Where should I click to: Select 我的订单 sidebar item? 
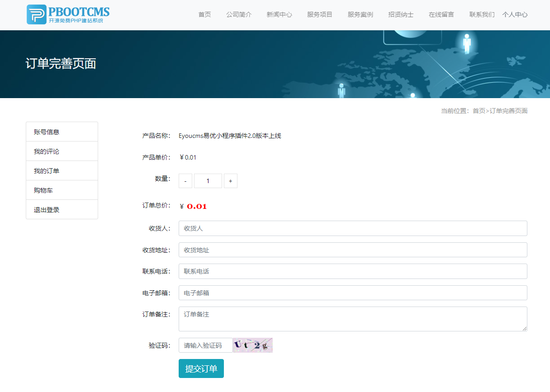coord(62,170)
